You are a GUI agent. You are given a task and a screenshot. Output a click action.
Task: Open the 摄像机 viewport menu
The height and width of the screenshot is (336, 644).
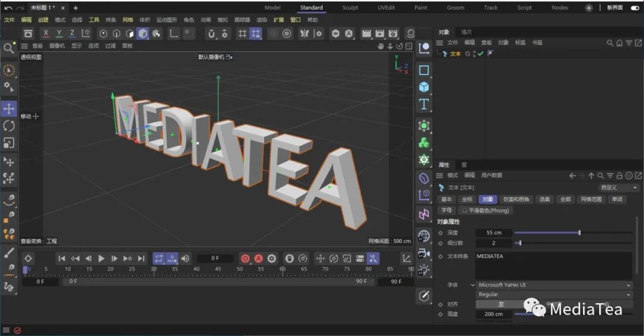pos(57,46)
